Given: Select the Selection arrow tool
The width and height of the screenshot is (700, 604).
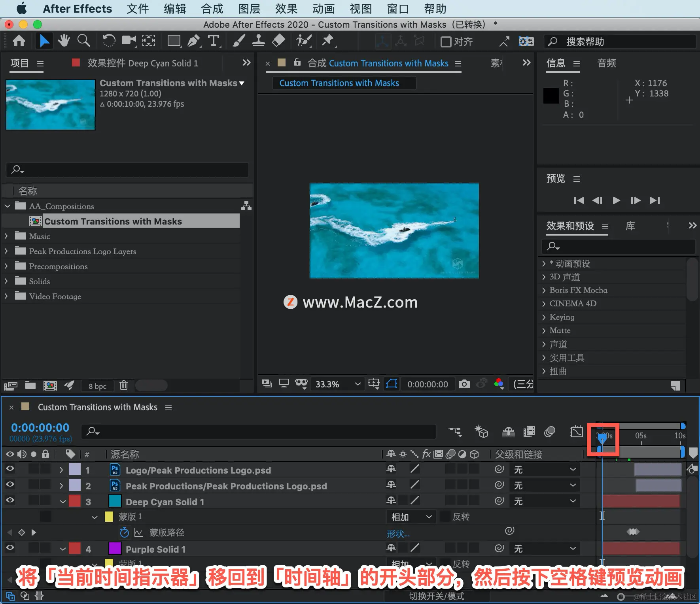Looking at the screenshot, I should pyautogui.click(x=44, y=41).
